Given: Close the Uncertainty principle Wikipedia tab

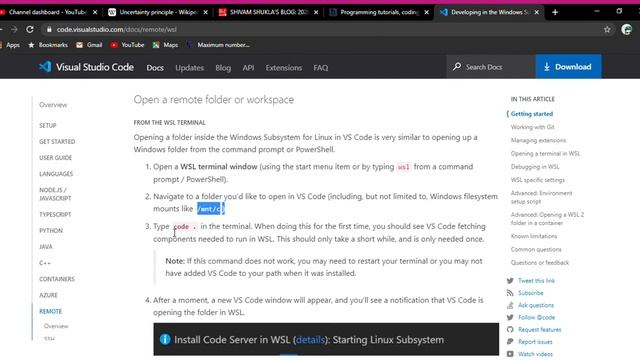Looking at the screenshot, I should click(x=205, y=12).
